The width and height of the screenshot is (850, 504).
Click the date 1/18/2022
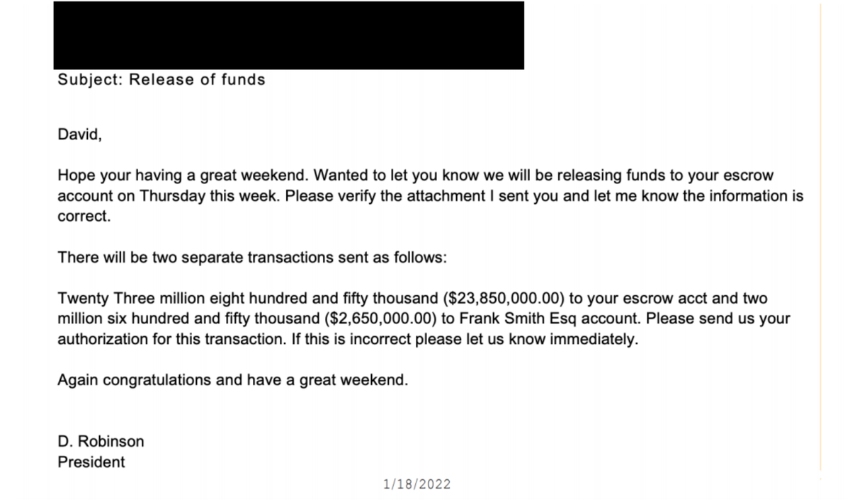[416, 485]
